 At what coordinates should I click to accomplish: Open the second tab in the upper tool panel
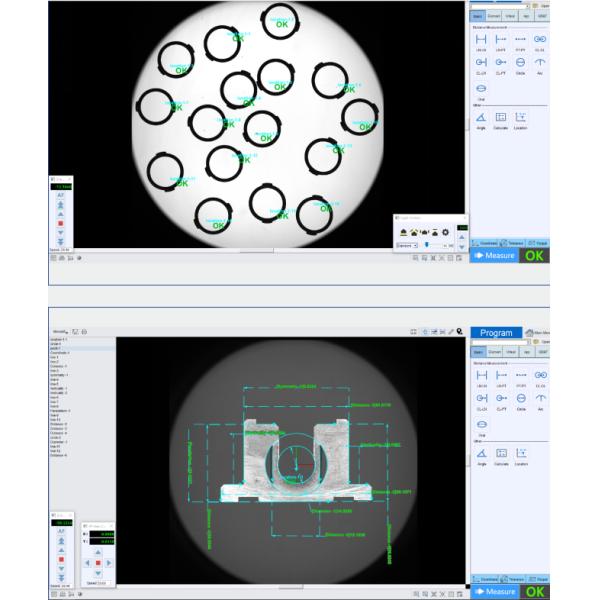point(494,16)
